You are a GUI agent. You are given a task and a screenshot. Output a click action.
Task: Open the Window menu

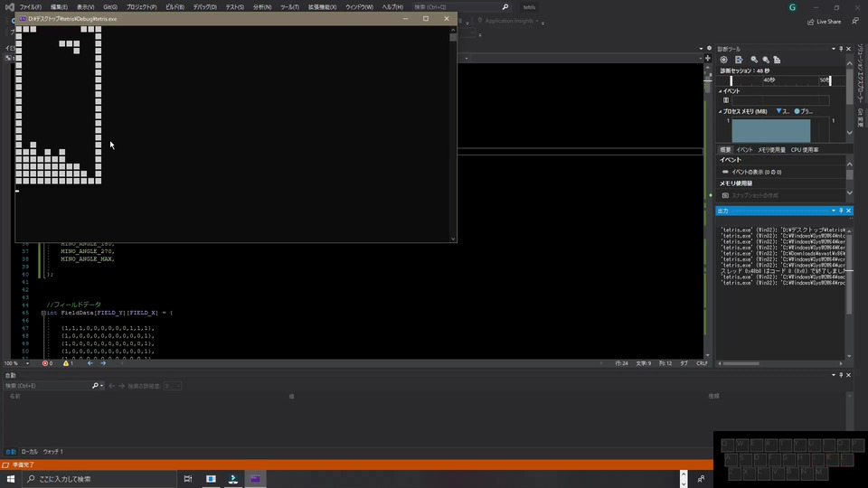point(359,7)
